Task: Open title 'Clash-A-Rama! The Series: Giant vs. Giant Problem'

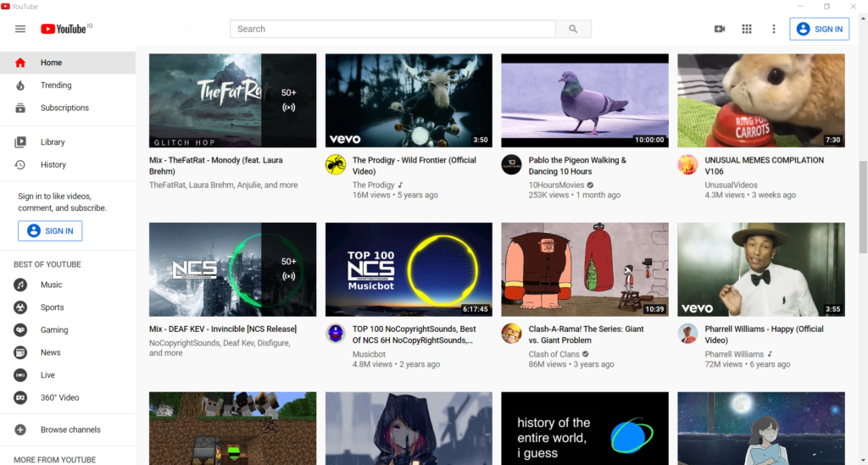Action: click(x=587, y=335)
